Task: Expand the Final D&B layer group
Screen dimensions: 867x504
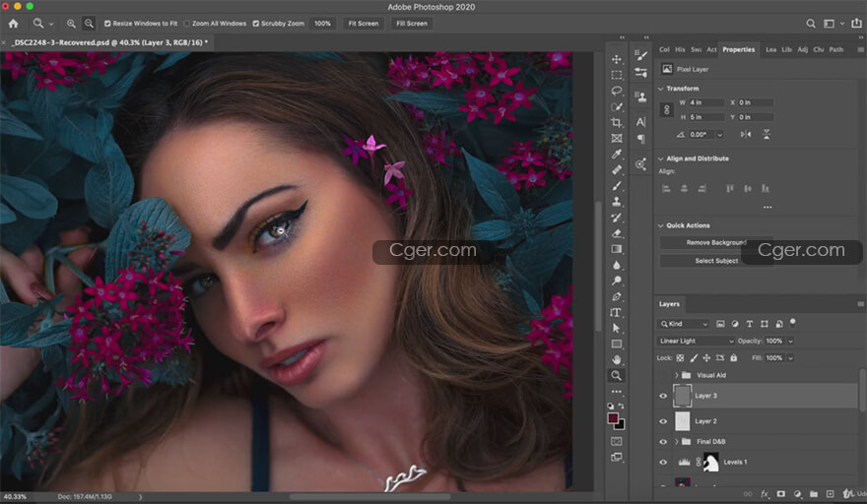Action: point(677,441)
